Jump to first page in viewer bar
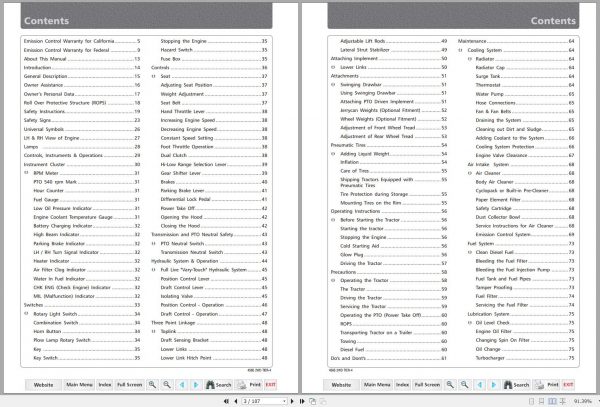Viewport: 600px width, 407px height. point(226,401)
